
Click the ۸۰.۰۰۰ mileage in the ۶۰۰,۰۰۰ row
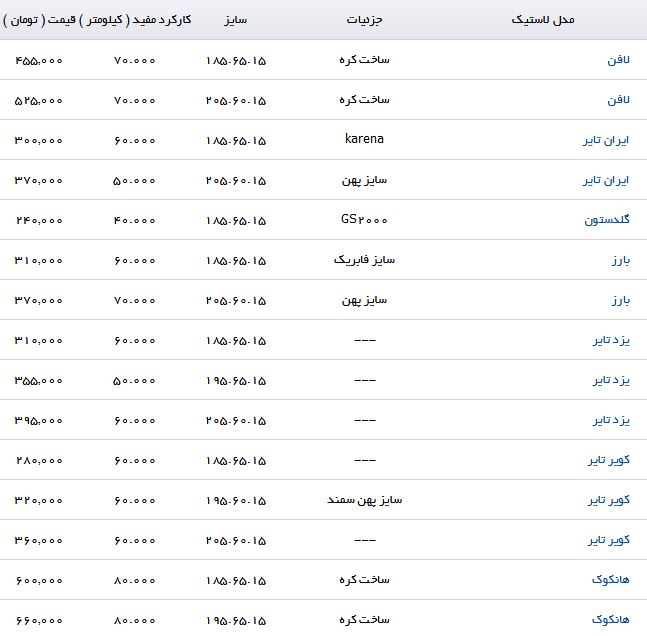(x=135, y=581)
